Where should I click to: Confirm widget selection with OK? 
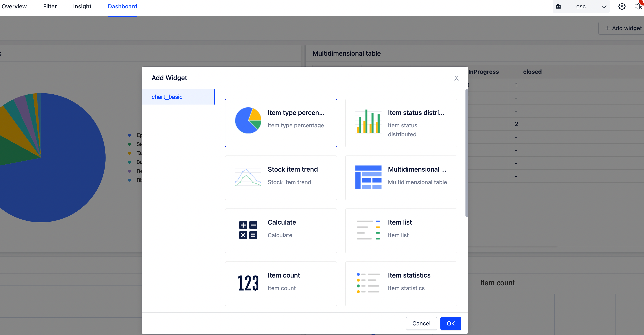[451, 323]
